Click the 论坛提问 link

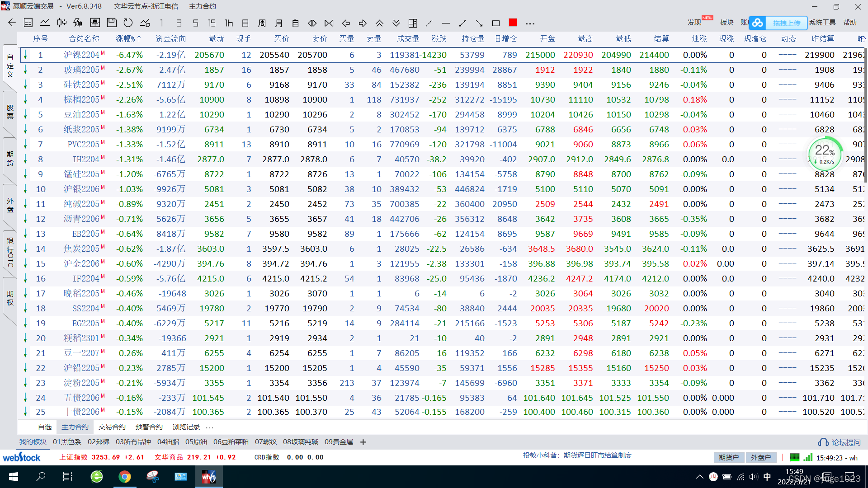tap(840, 442)
